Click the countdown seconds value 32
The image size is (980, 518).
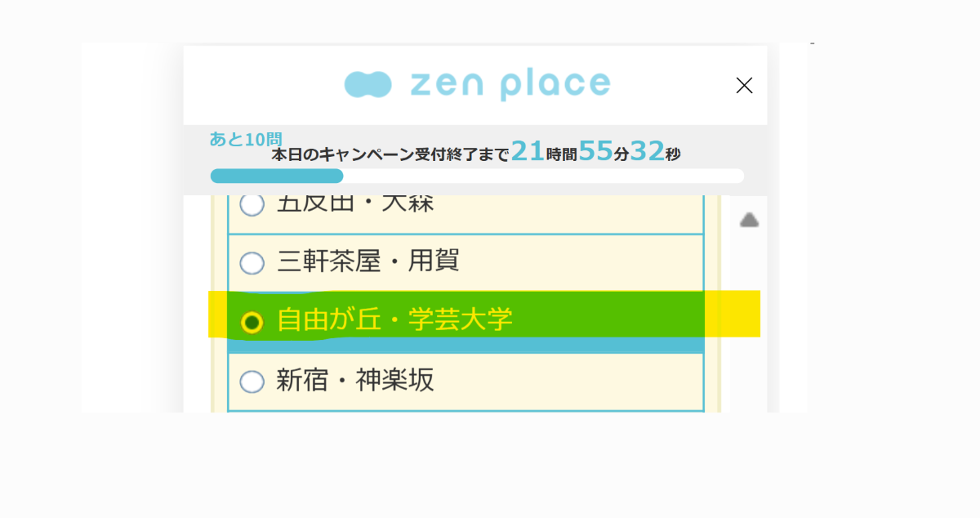pyautogui.click(x=647, y=151)
